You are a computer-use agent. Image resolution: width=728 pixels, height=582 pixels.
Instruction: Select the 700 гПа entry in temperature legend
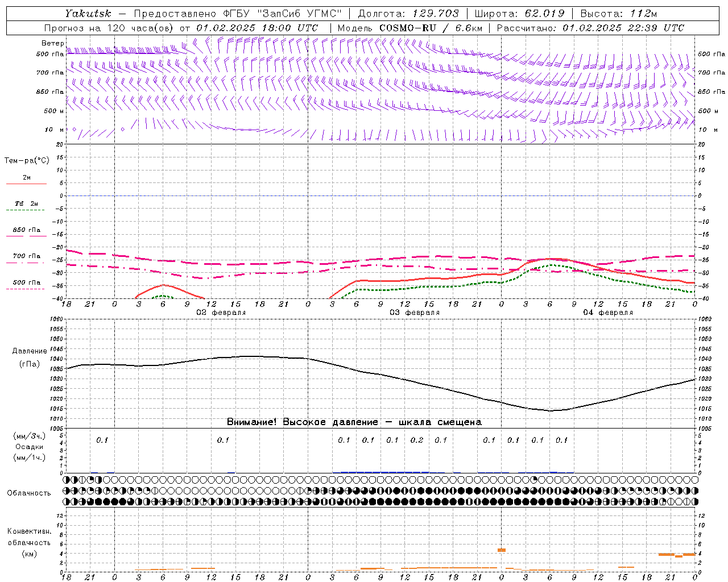(x=27, y=256)
